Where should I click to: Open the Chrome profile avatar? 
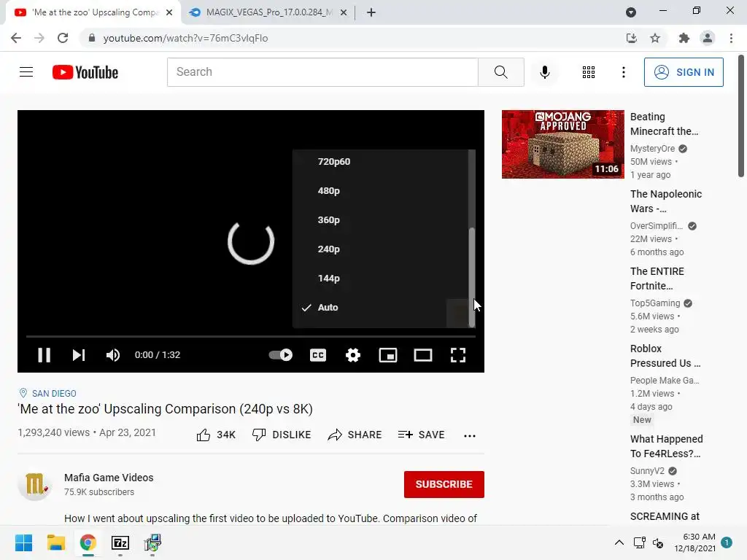point(708,38)
